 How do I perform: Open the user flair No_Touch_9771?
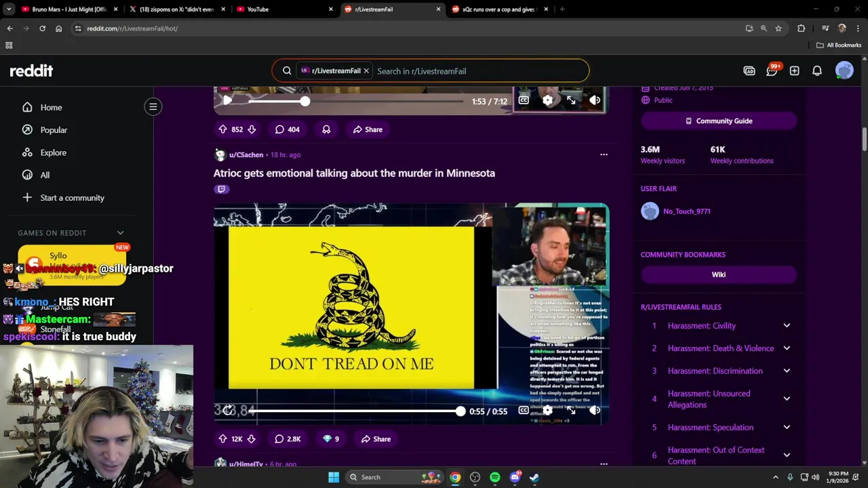pyautogui.click(x=687, y=211)
